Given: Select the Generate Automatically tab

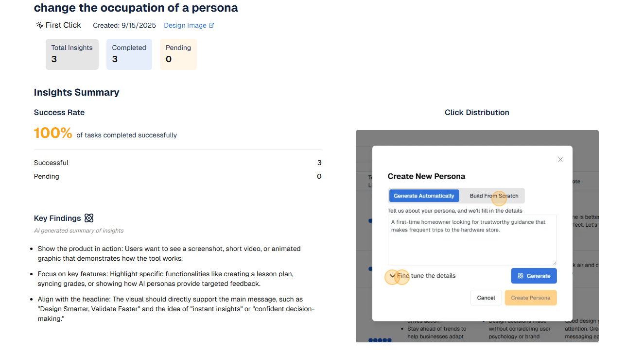Looking at the screenshot, I should [424, 196].
